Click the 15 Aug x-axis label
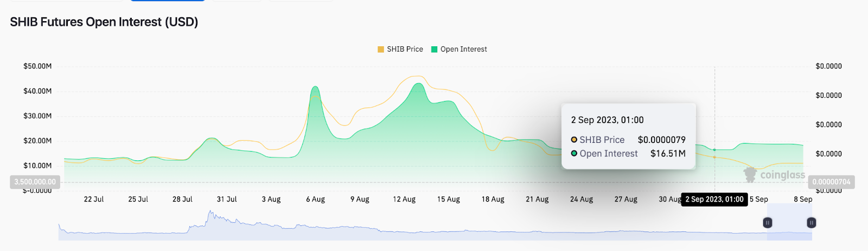The height and width of the screenshot is (251, 868). [449, 199]
